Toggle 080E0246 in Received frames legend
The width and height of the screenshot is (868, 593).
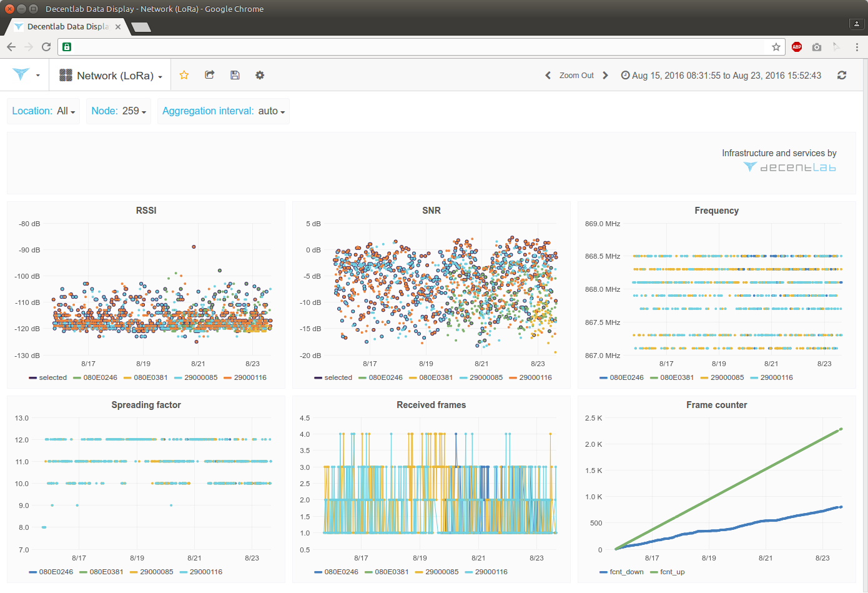[336, 572]
